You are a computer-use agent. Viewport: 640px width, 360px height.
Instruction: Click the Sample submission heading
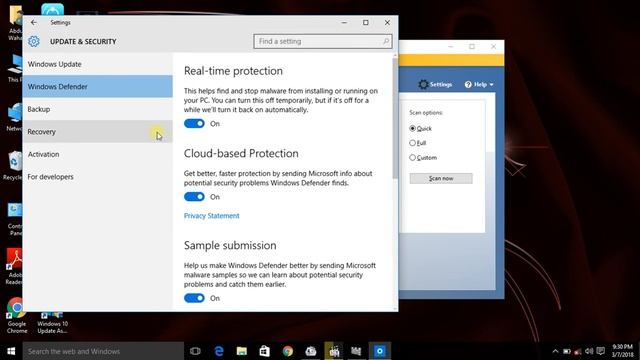coord(230,245)
